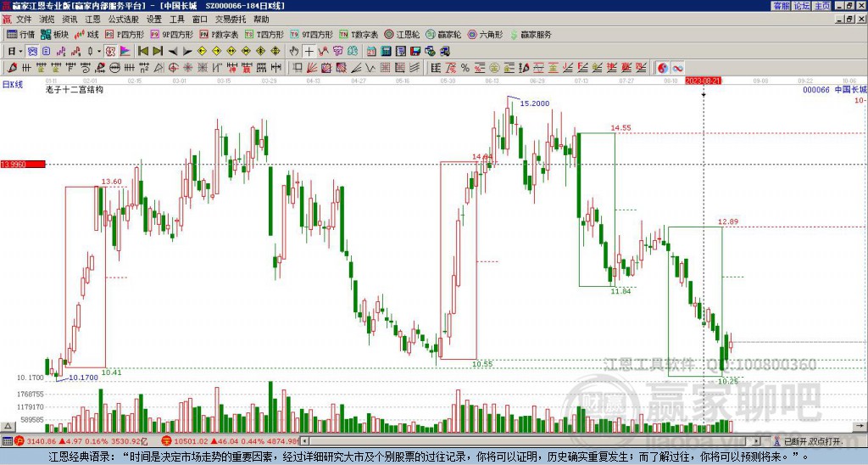The image size is (868, 465).
Task: Open the 资讯 menu
Action: coord(70,20)
